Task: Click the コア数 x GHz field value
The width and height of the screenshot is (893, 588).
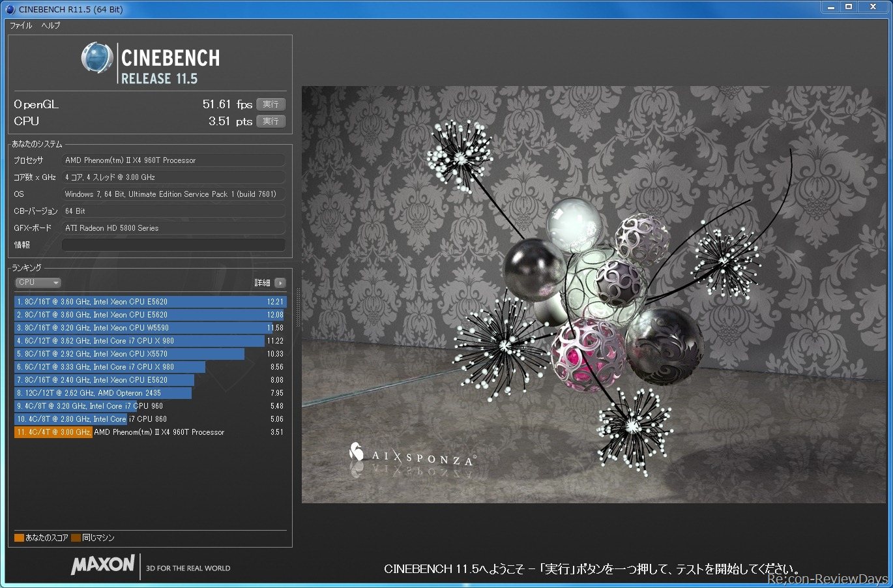Action: click(x=173, y=177)
